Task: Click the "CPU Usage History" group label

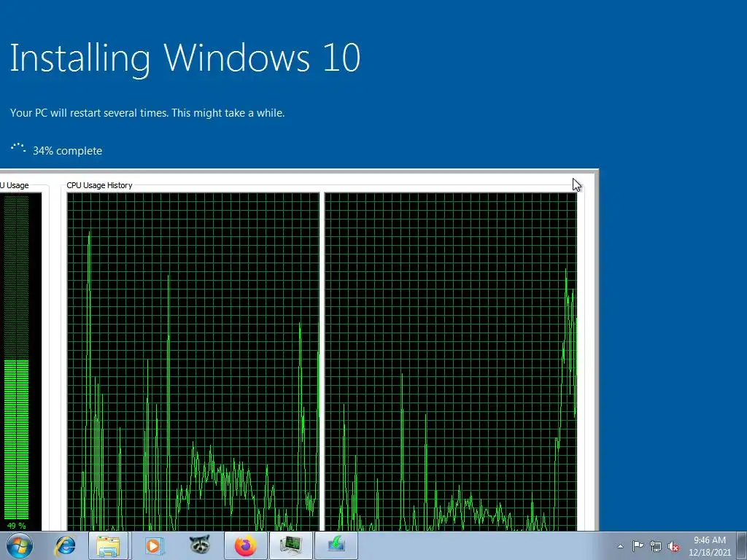Action: [x=99, y=185]
